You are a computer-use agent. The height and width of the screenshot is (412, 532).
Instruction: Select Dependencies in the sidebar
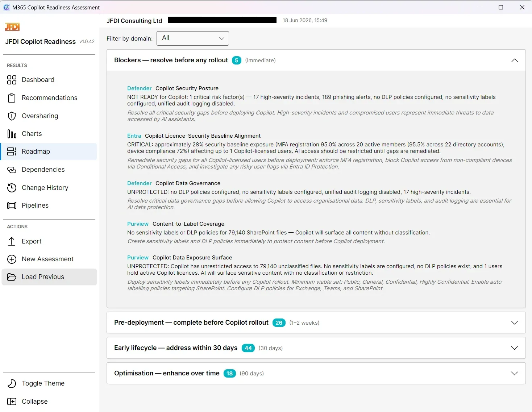49,170
